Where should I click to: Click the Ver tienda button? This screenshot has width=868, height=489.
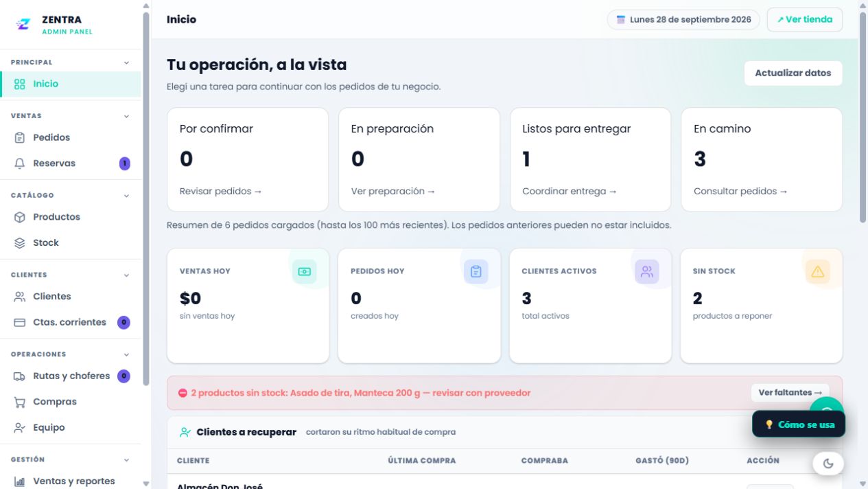click(804, 19)
